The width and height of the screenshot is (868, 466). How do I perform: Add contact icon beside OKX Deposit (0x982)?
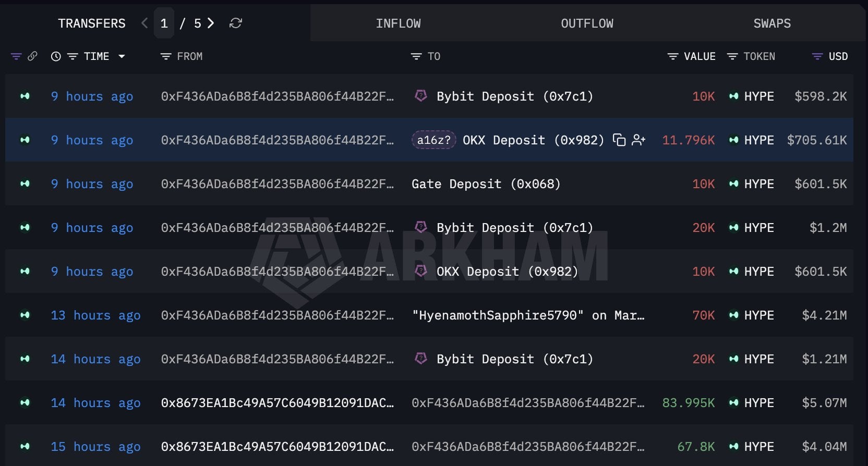(x=638, y=140)
